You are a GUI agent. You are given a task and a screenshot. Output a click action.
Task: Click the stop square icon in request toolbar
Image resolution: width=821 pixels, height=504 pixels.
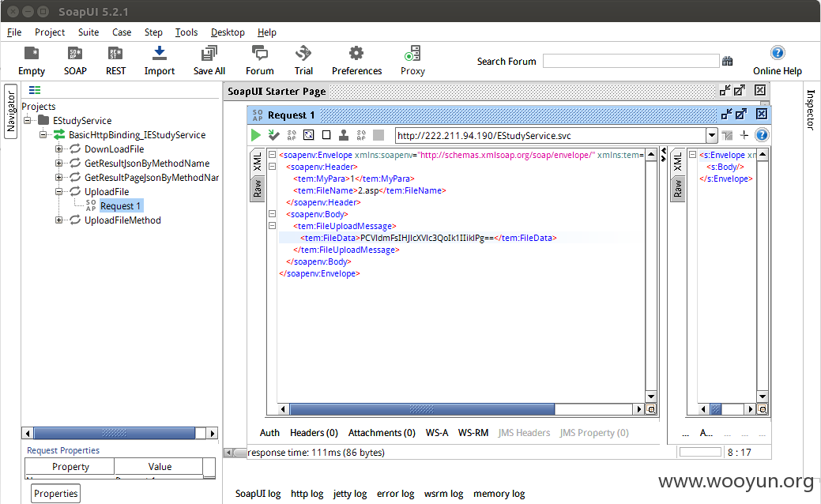tap(326, 135)
